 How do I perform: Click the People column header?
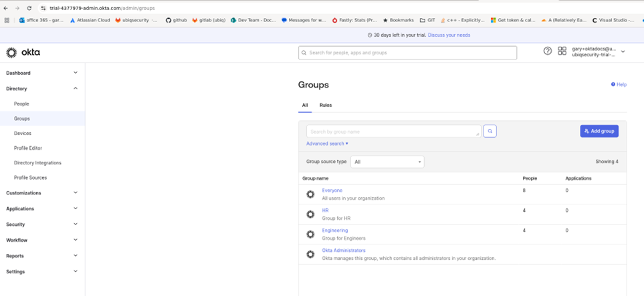pyautogui.click(x=530, y=178)
